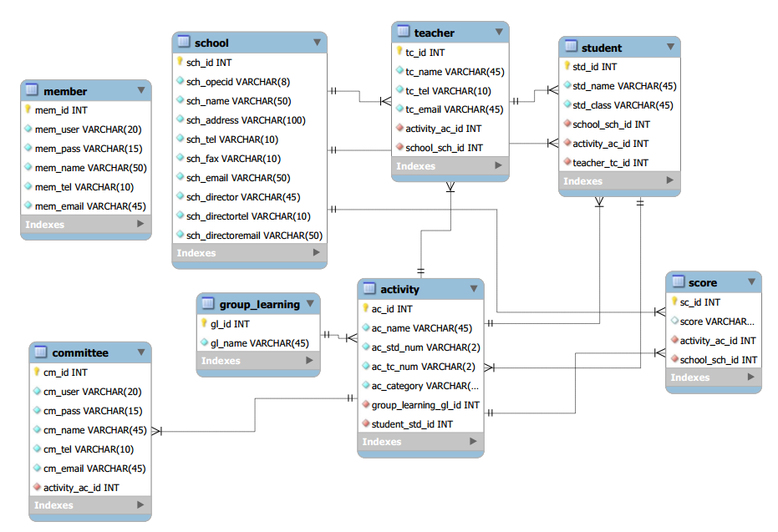The width and height of the screenshot is (778, 532).
Task: Click the diamond icon beside ac_category
Action: point(366,385)
